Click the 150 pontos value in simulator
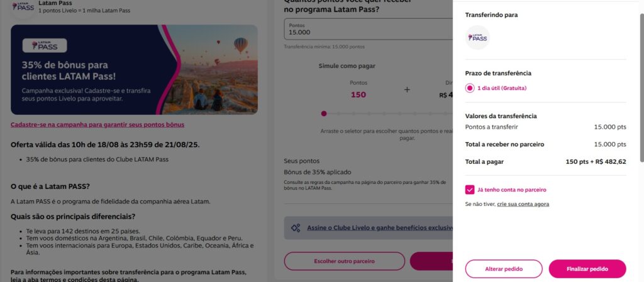This screenshot has height=282, width=644. click(358, 95)
